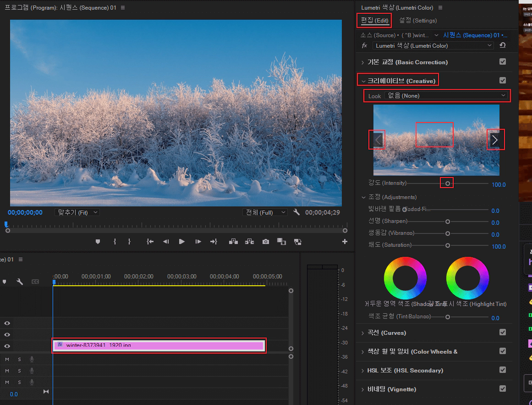Image resolution: width=532 pixels, height=405 pixels.
Task: Click the Shadow Tint color wheel
Action: 405,278
